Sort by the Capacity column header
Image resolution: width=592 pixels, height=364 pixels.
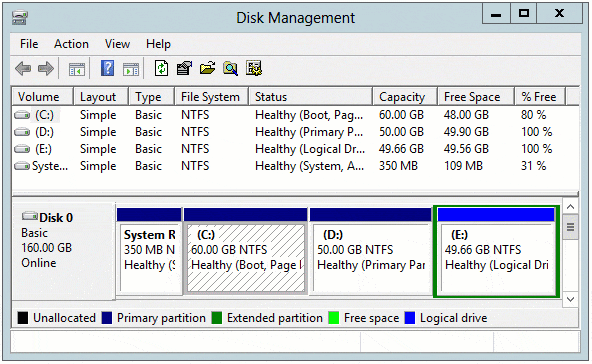tap(405, 97)
